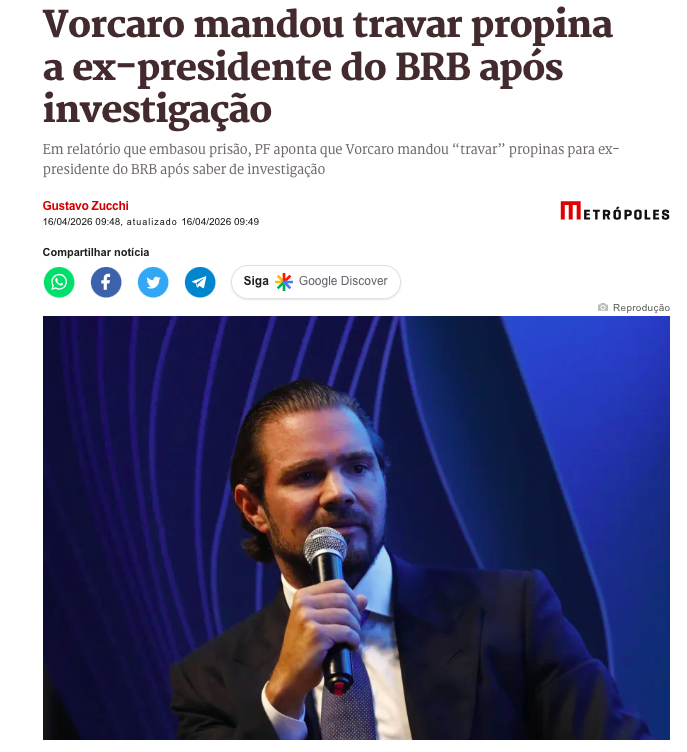The width and height of the screenshot is (687, 752).
Task: Click the colorful Google Discover star icon
Action: 284,282
